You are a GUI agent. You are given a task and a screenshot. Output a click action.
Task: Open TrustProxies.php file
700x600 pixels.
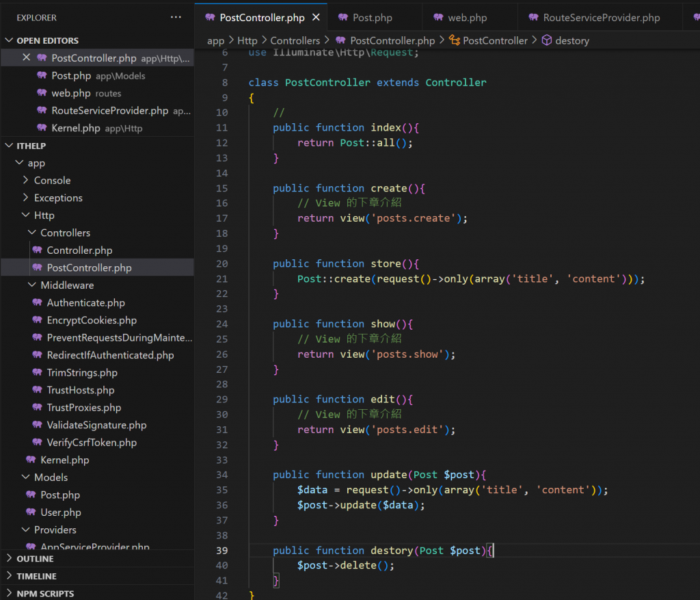pyautogui.click(x=97, y=407)
